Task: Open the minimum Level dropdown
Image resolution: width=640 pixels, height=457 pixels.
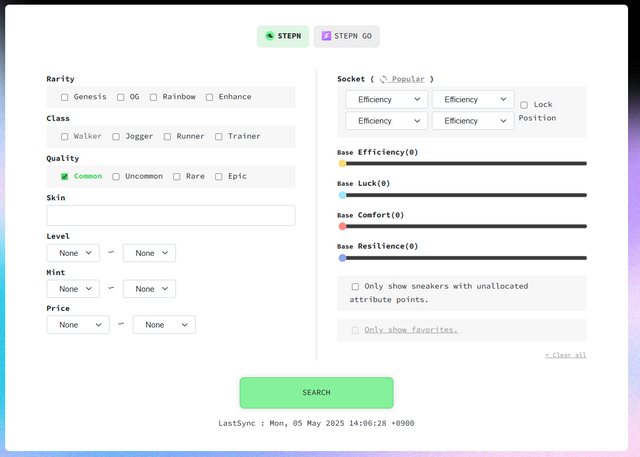Action: [73, 253]
